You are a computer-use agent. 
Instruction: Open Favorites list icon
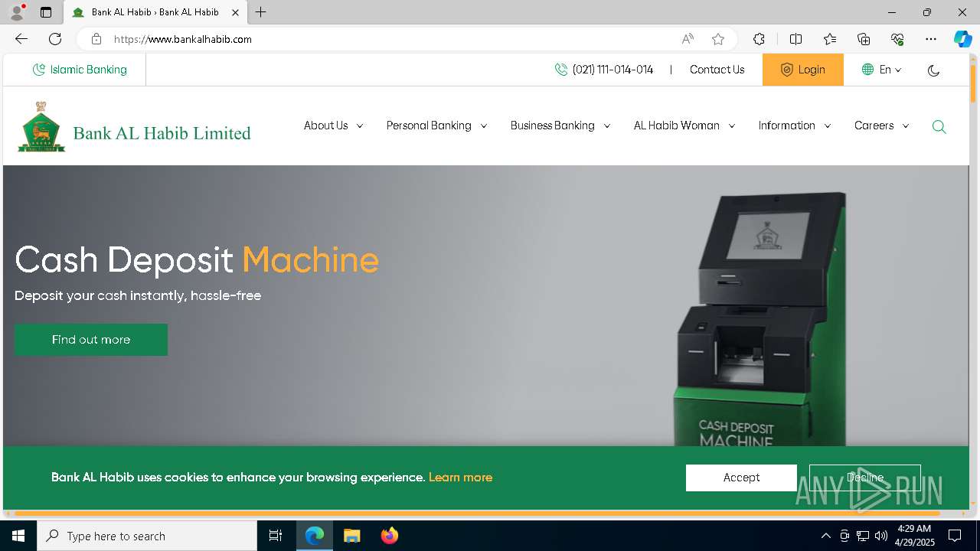830,39
